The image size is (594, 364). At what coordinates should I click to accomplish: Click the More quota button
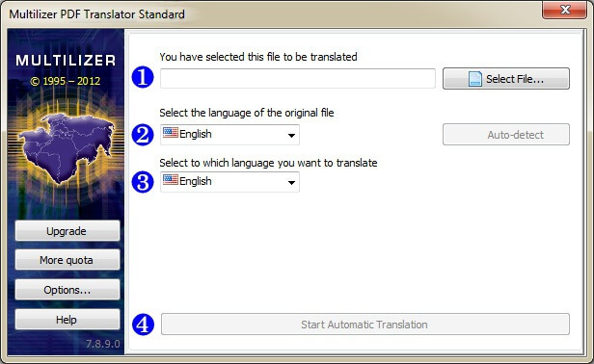coord(67,260)
